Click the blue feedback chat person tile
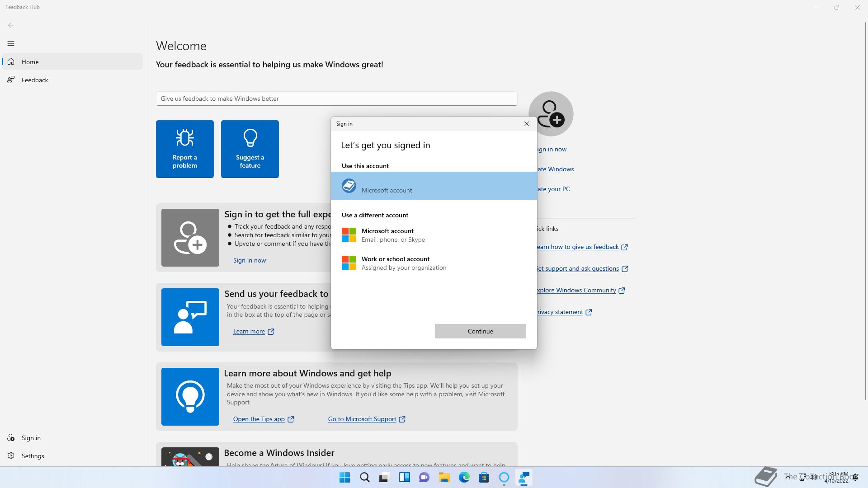868x488 pixels. (x=190, y=317)
